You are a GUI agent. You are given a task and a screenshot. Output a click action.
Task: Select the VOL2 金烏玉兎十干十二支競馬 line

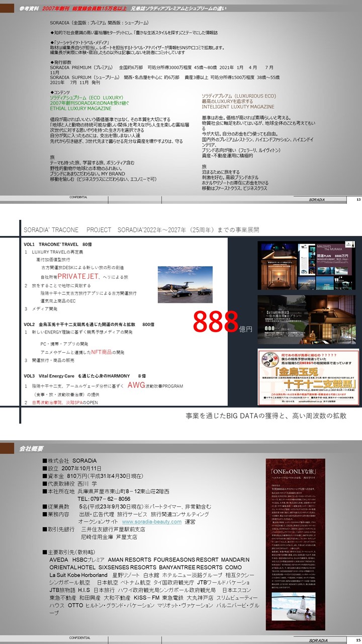coord(89,325)
